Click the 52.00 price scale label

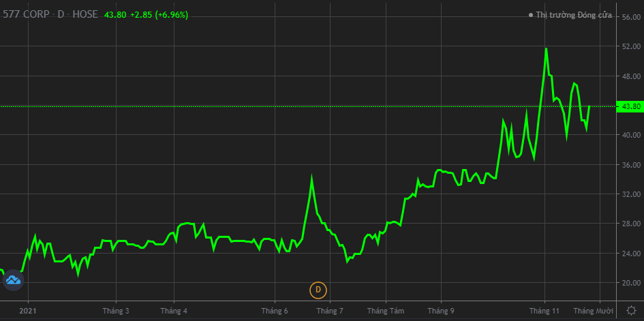point(631,47)
